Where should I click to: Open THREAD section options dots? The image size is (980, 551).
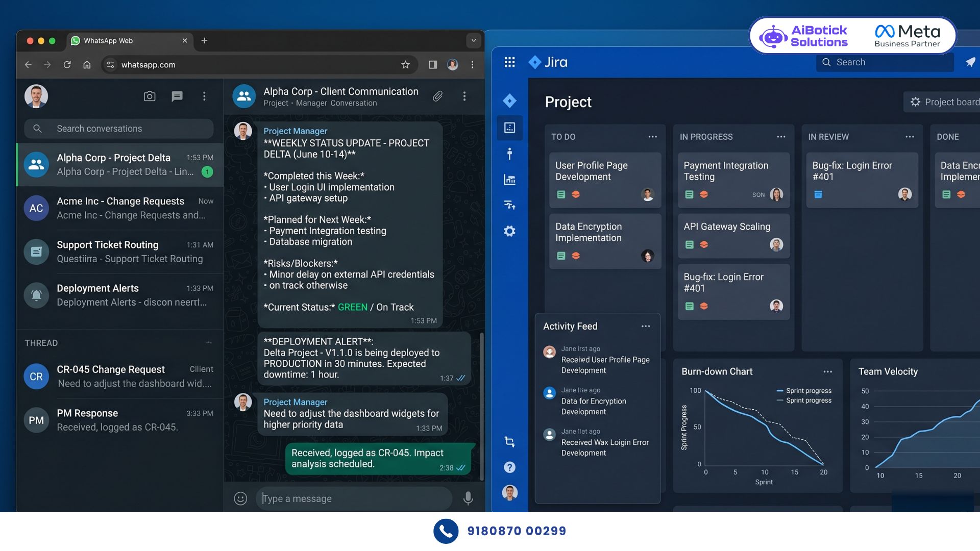click(209, 343)
